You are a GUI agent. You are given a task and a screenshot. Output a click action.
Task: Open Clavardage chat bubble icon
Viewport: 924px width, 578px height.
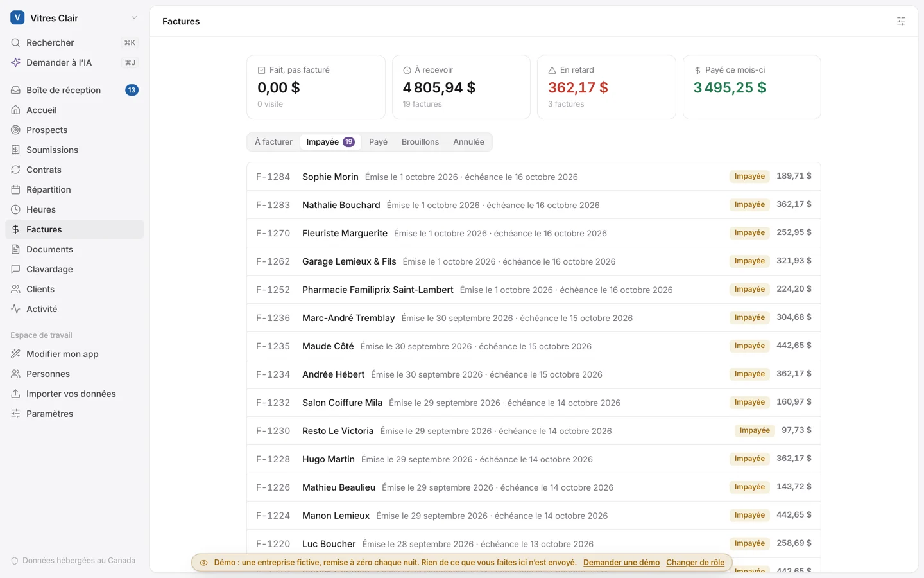pos(15,269)
